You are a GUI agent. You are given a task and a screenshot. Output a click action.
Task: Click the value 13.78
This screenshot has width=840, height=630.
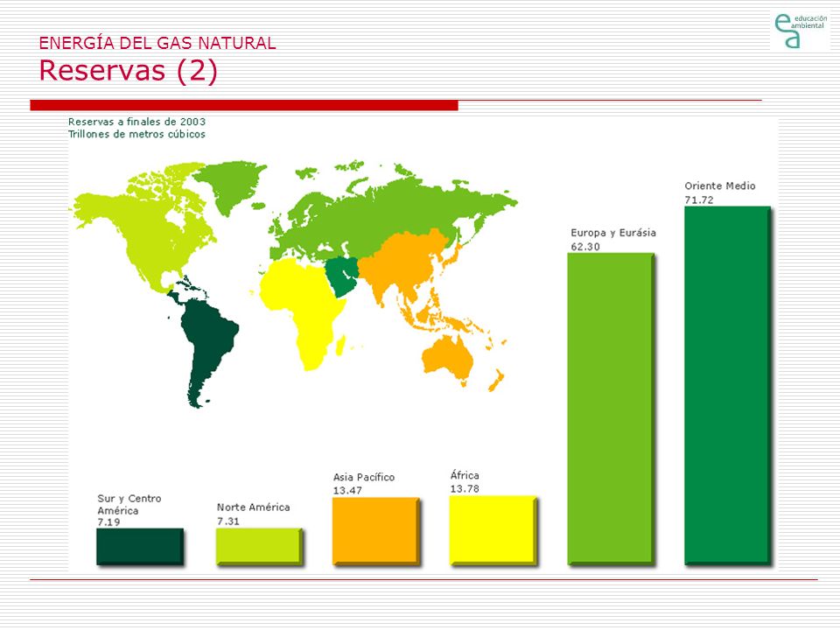(465, 488)
